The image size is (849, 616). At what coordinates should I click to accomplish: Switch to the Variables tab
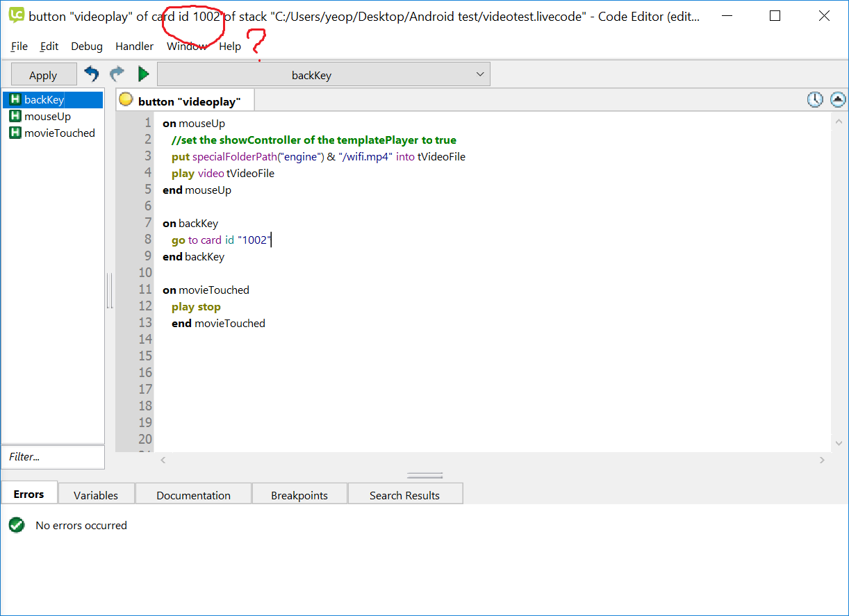tap(96, 495)
